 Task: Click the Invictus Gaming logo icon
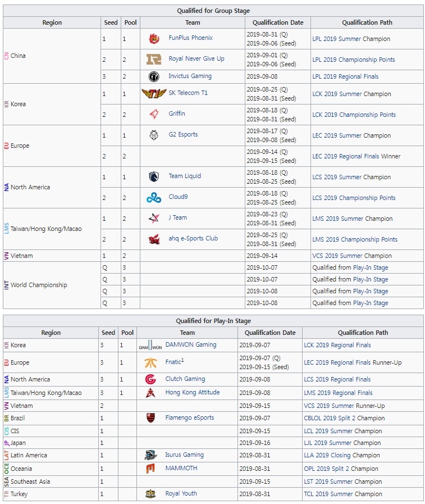(x=153, y=76)
